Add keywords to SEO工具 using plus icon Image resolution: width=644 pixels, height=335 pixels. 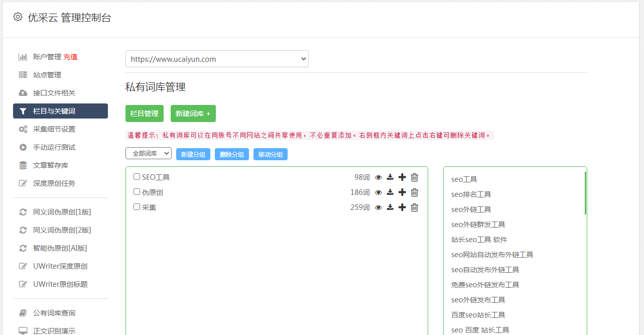coord(402,177)
